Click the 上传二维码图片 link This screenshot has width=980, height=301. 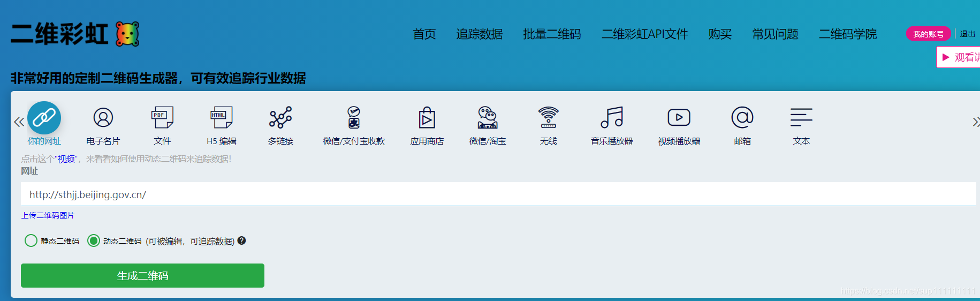[48, 215]
